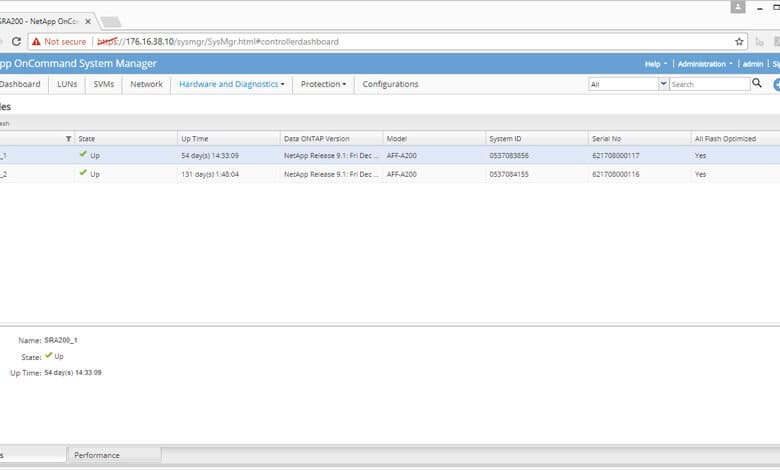Click AFF-A200 model in the second row
This screenshot has width=780, height=470.
tap(401, 175)
